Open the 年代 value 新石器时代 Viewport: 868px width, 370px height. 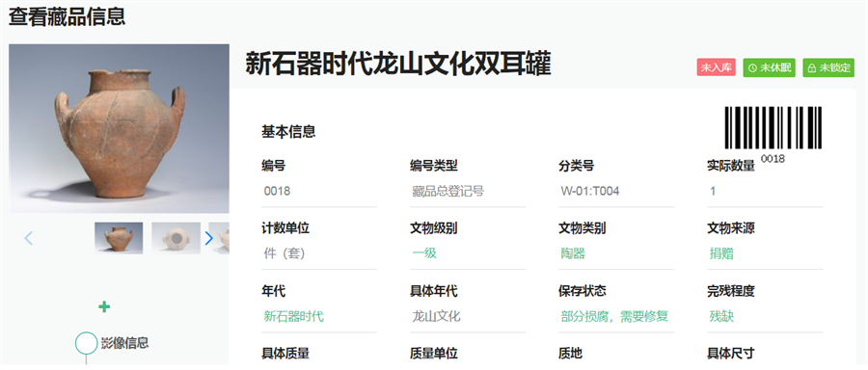point(294,317)
